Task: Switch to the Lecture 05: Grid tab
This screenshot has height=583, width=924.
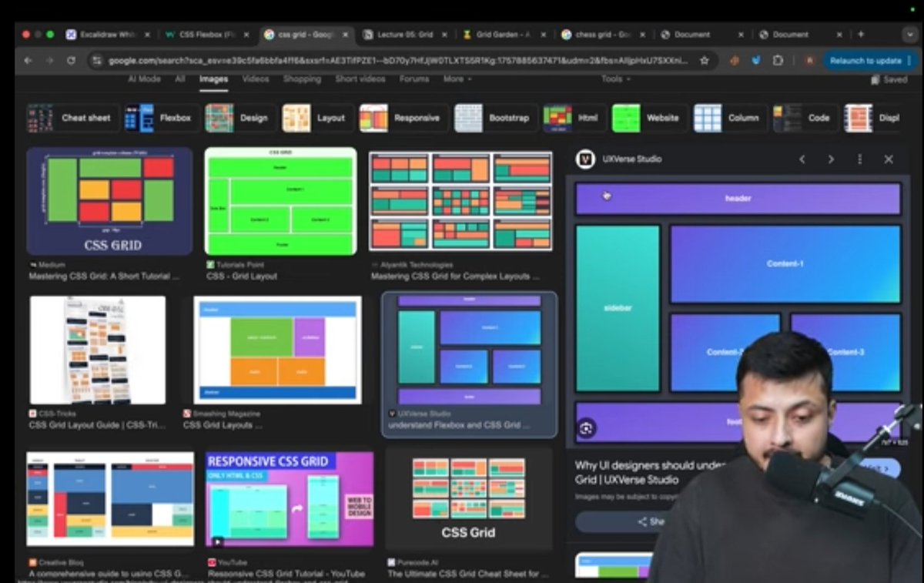Action: [404, 35]
